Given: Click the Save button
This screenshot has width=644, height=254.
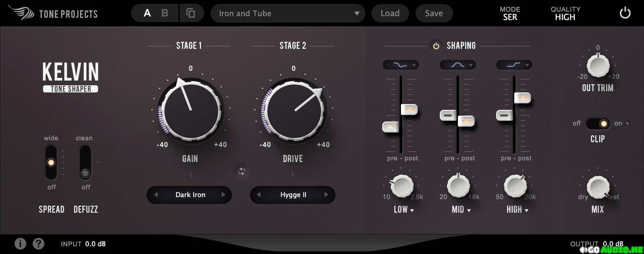Looking at the screenshot, I should pos(434,13).
